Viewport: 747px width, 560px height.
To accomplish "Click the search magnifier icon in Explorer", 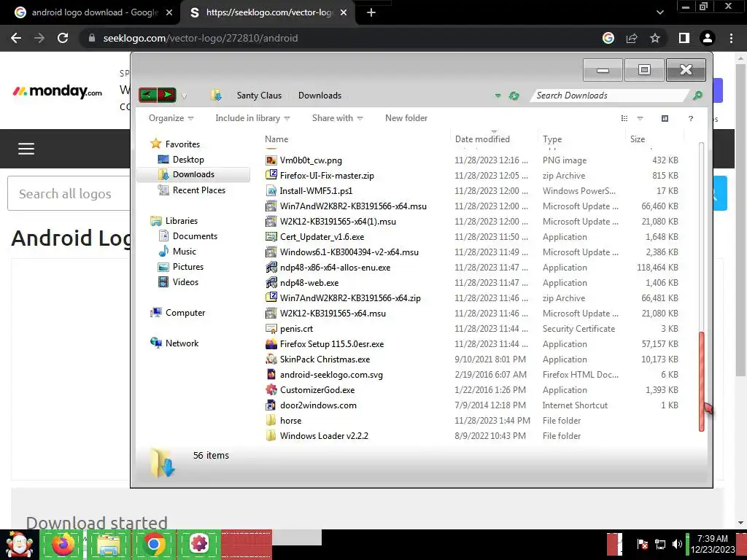I will 697,96.
